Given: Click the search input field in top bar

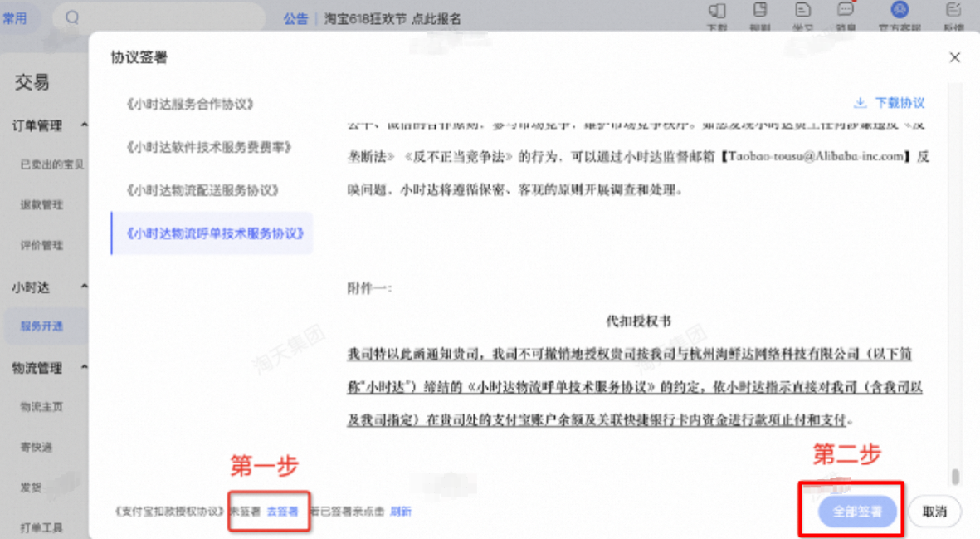Looking at the screenshot, I should (x=158, y=17).
